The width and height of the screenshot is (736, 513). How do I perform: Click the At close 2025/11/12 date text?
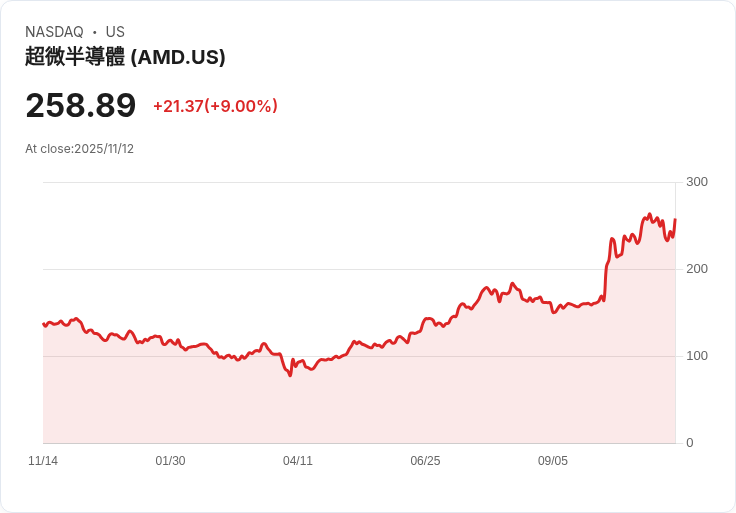tap(79, 149)
